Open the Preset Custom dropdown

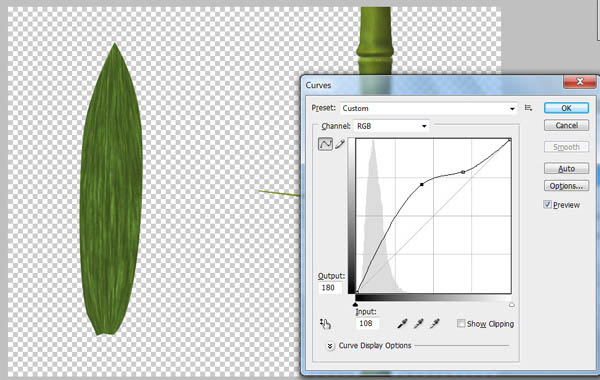click(x=428, y=109)
